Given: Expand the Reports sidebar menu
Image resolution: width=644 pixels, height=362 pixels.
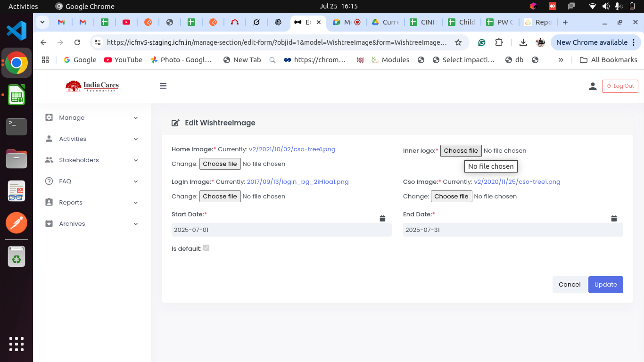Looking at the screenshot, I should pyautogui.click(x=92, y=203).
